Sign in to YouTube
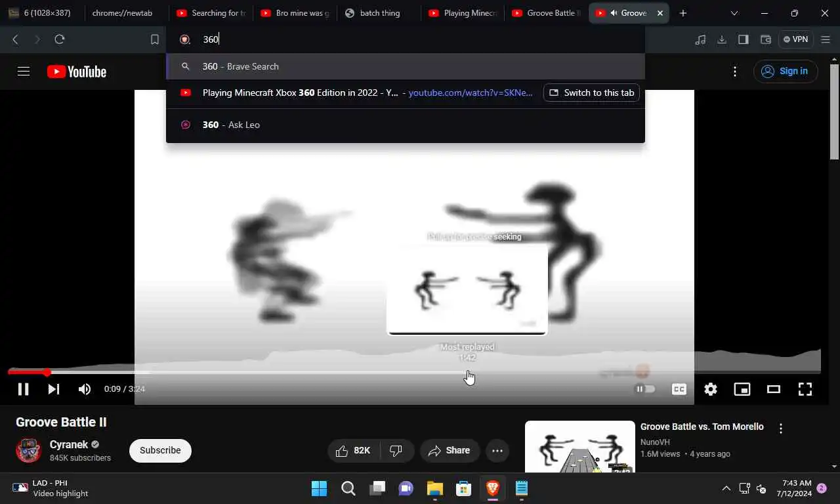 tap(786, 72)
